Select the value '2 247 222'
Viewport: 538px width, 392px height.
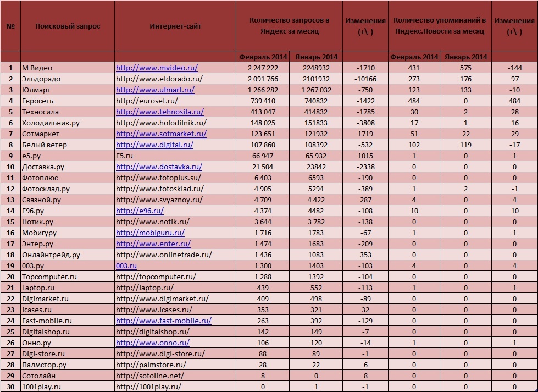click(263, 68)
